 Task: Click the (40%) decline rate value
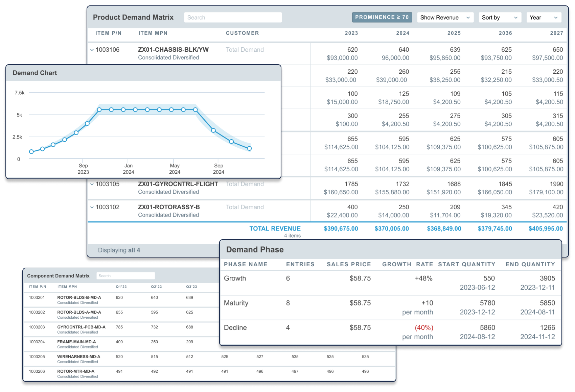point(424,328)
